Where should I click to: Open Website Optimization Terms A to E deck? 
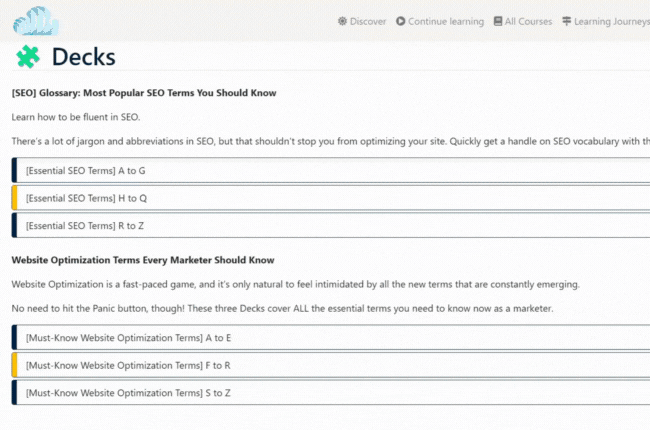[127, 338]
